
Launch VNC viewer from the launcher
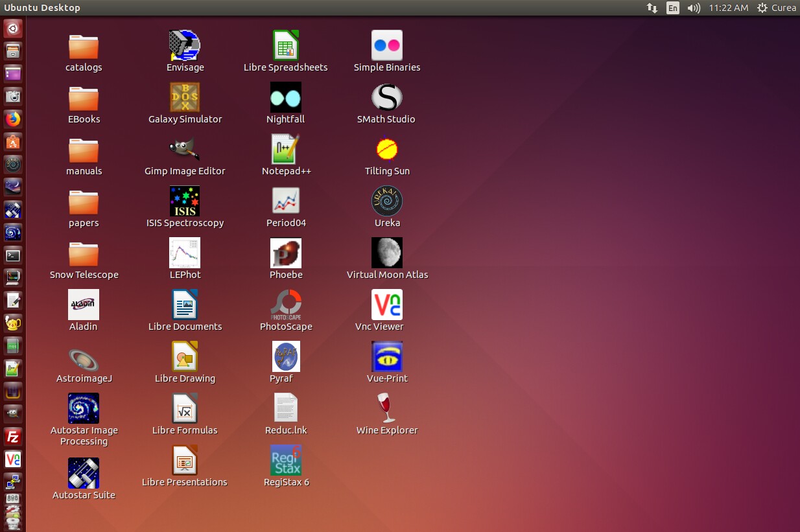tap(13, 459)
